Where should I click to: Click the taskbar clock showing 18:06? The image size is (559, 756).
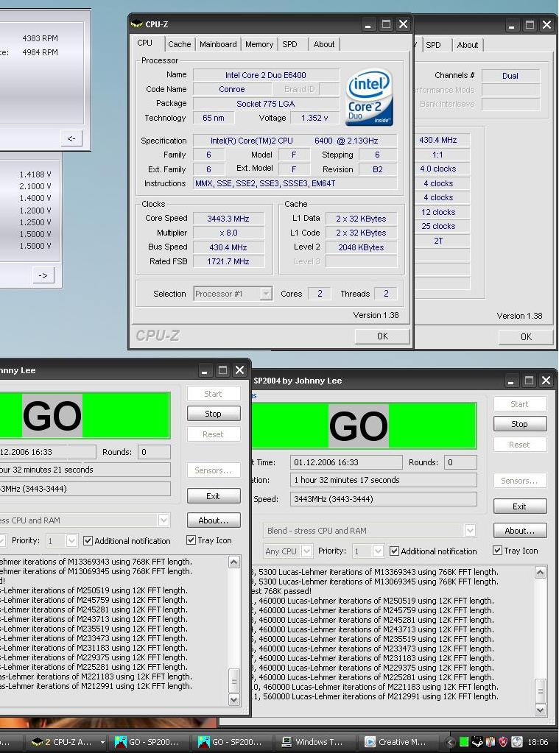pyautogui.click(x=538, y=743)
